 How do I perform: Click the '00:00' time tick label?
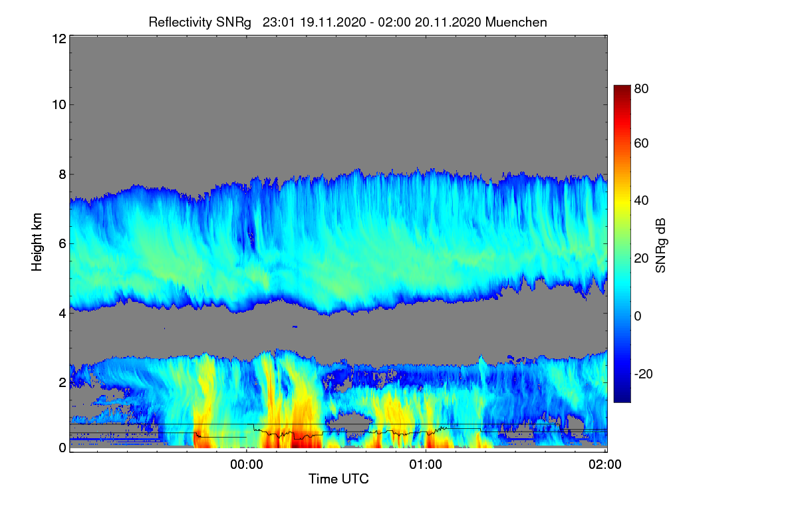click(x=247, y=465)
